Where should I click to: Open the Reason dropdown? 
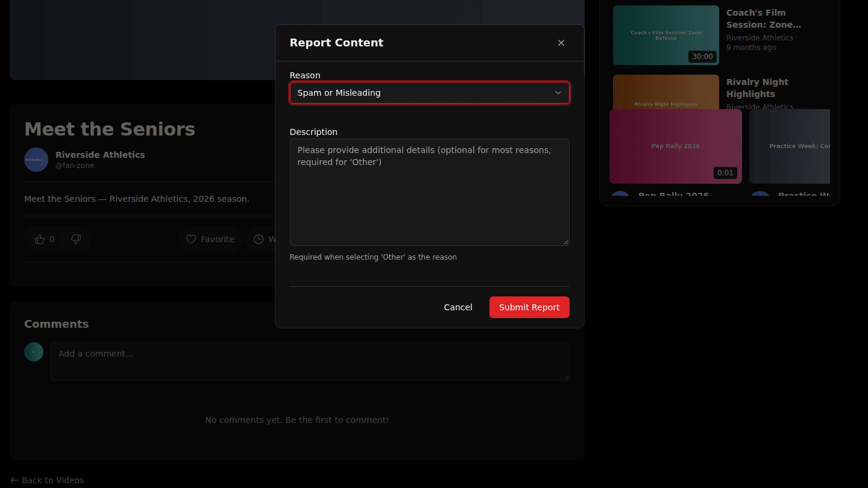pyautogui.click(x=430, y=93)
